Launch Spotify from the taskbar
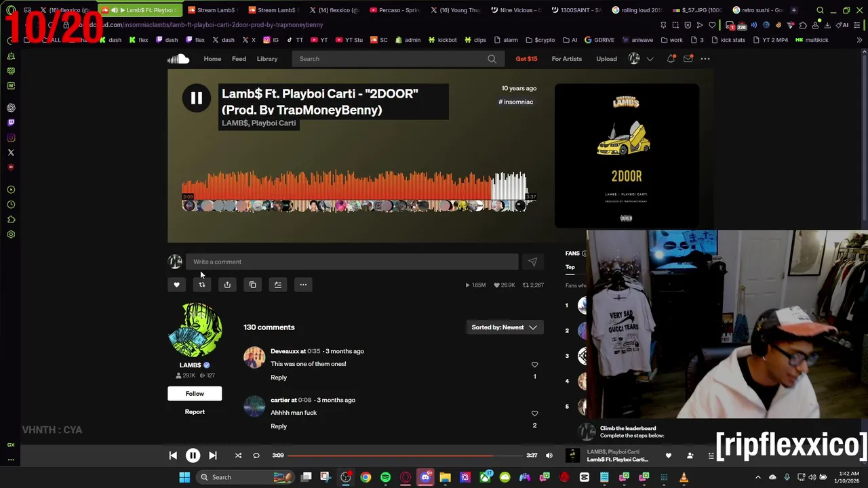 pyautogui.click(x=385, y=477)
